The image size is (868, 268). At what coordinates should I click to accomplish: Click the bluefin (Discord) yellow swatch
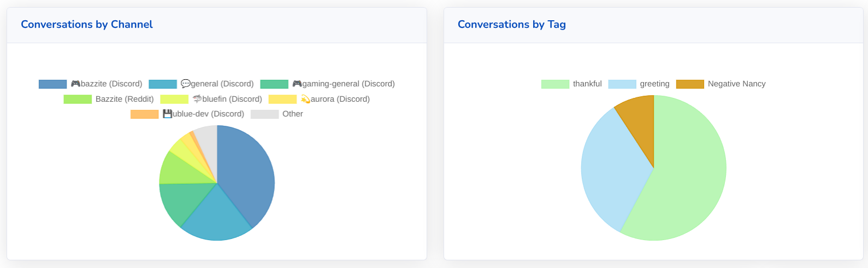click(x=174, y=99)
